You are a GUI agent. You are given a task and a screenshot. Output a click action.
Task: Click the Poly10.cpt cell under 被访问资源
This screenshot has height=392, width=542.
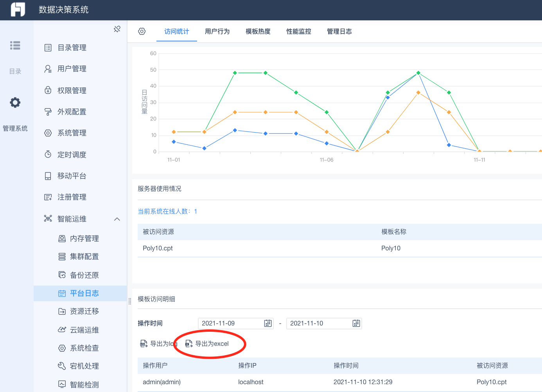[158, 248]
